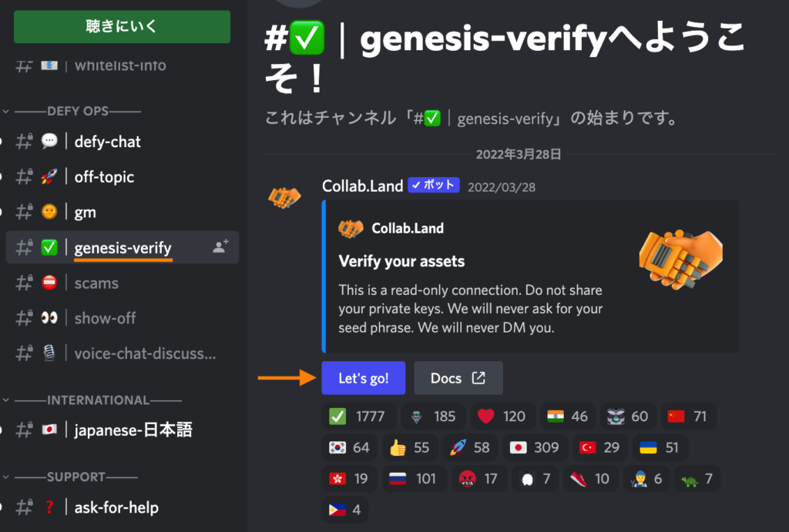Click the turtle reaction with 7
The width and height of the screenshot is (789, 532).
(x=697, y=479)
